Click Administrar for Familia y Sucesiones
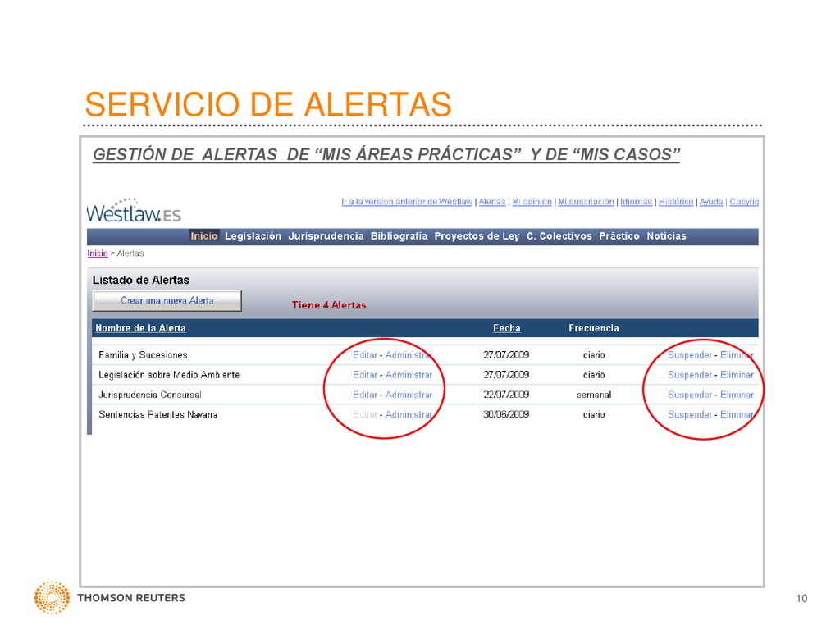The image size is (840, 630). point(409,355)
